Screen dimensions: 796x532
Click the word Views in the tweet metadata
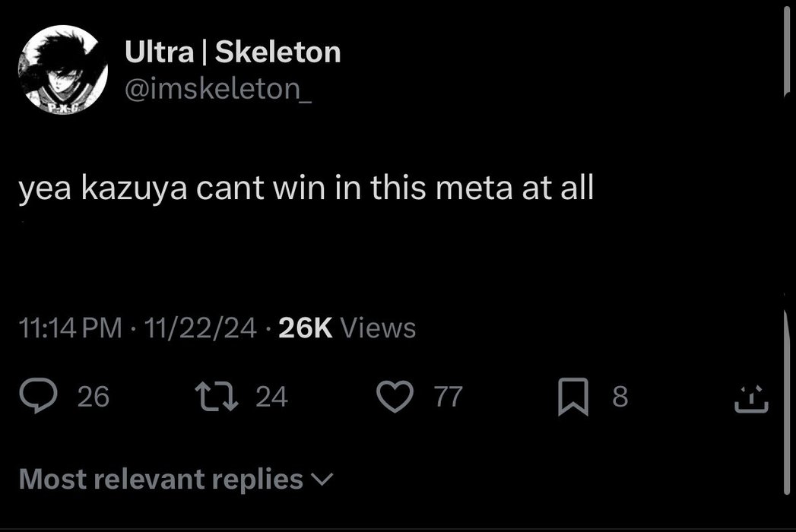[378, 328]
